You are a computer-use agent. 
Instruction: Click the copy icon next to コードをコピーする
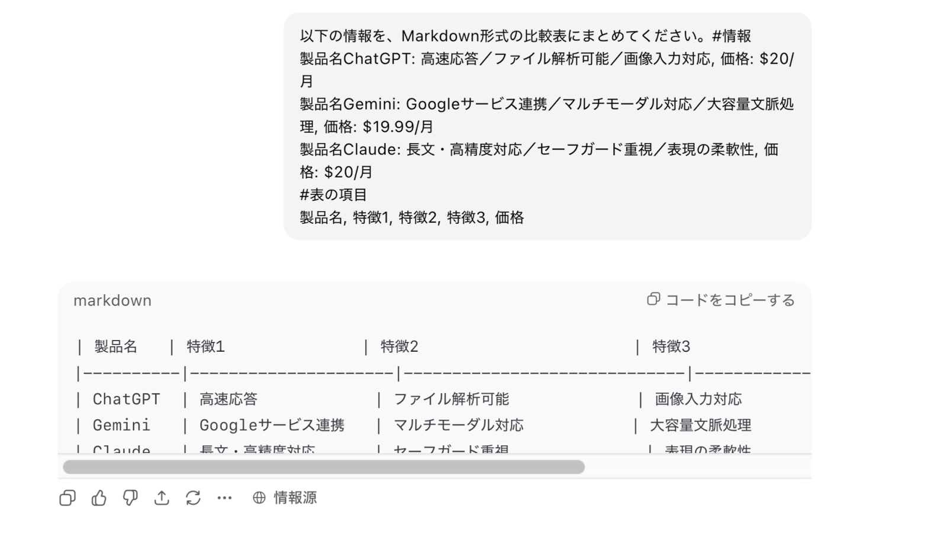pyautogui.click(x=653, y=300)
